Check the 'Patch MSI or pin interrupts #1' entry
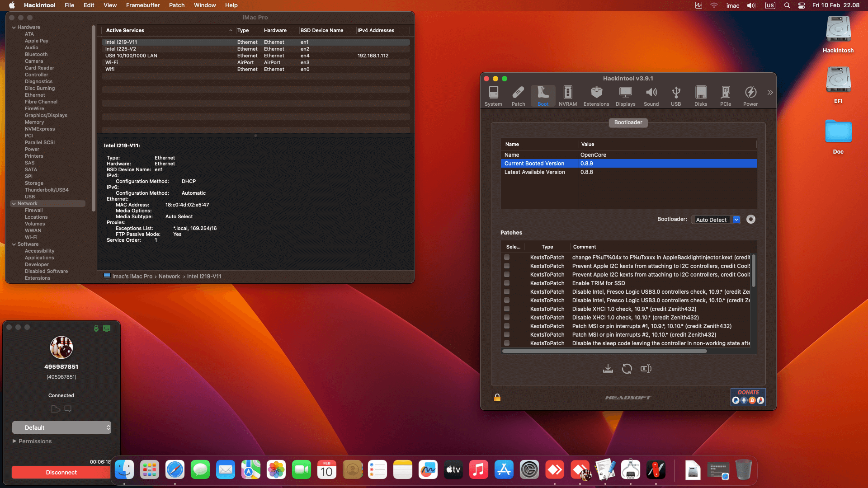The image size is (868, 488). [x=507, y=326]
